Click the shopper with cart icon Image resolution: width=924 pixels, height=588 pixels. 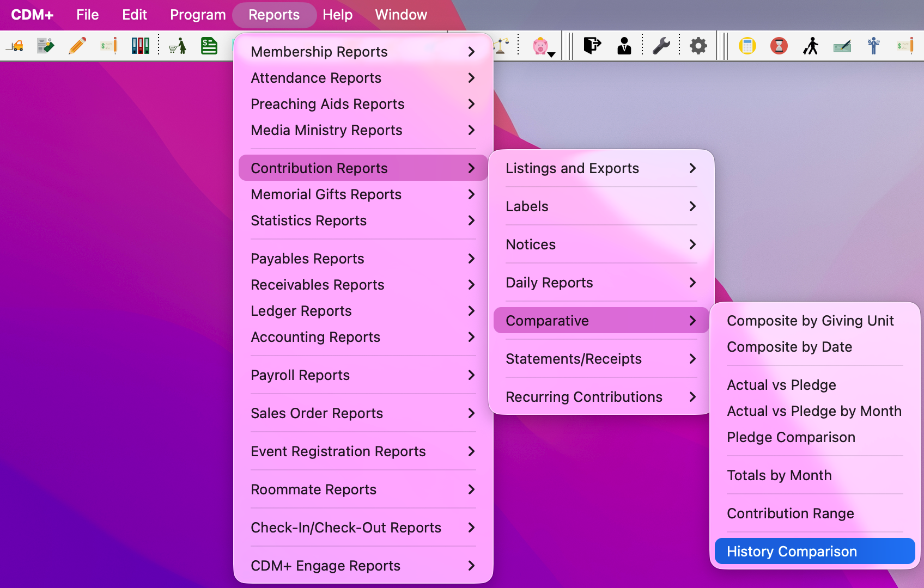[x=178, y=46]
